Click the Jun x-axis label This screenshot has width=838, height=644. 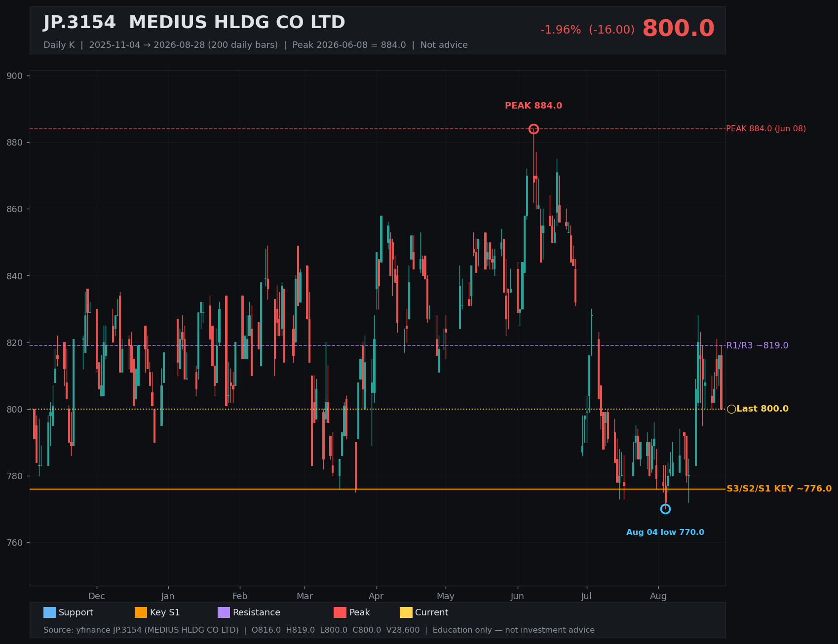[517, 596]
